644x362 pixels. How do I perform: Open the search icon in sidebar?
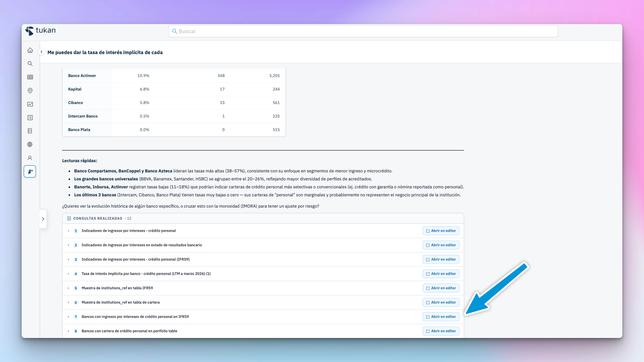pyautogui.click(x=30, y=64)
